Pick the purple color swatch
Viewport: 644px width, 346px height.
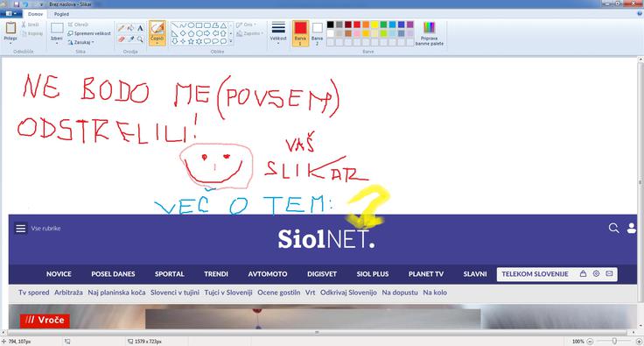point(409,25)
